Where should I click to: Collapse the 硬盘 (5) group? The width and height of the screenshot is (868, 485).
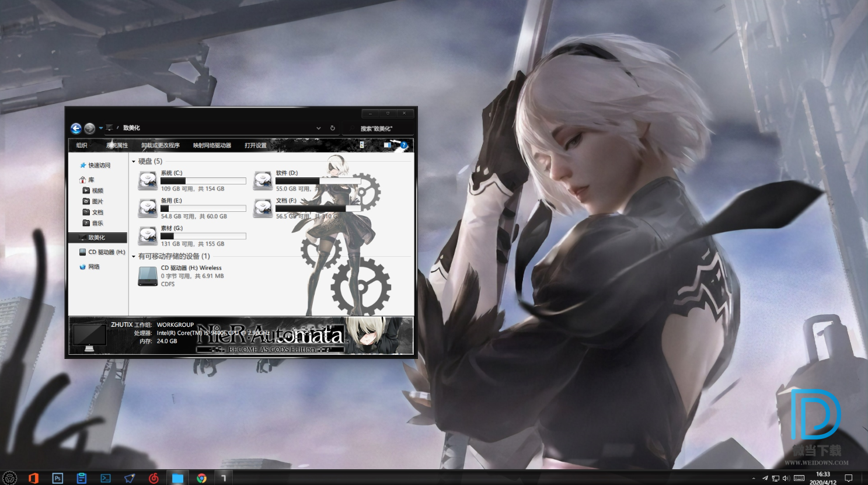134,162
